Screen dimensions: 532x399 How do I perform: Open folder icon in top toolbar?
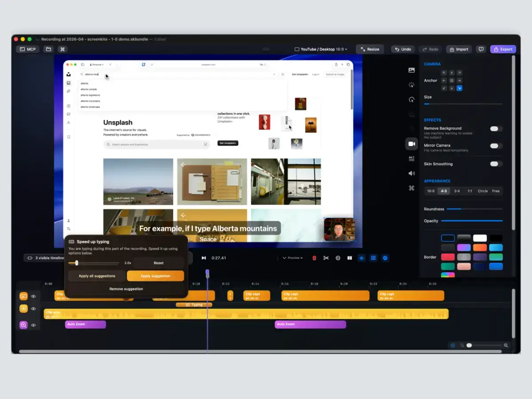48,49
